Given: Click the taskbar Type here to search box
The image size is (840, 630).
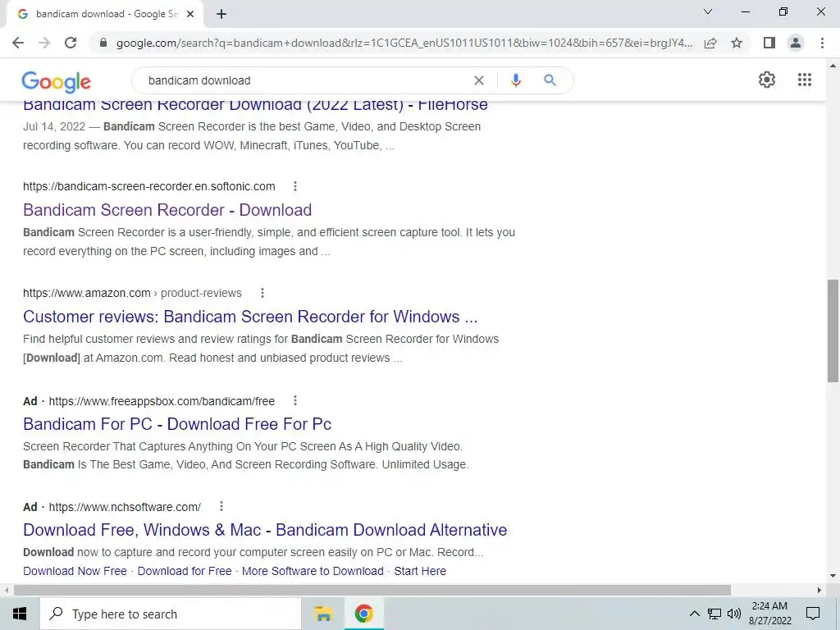Looking at the screenshot, I should click(171, 614).
